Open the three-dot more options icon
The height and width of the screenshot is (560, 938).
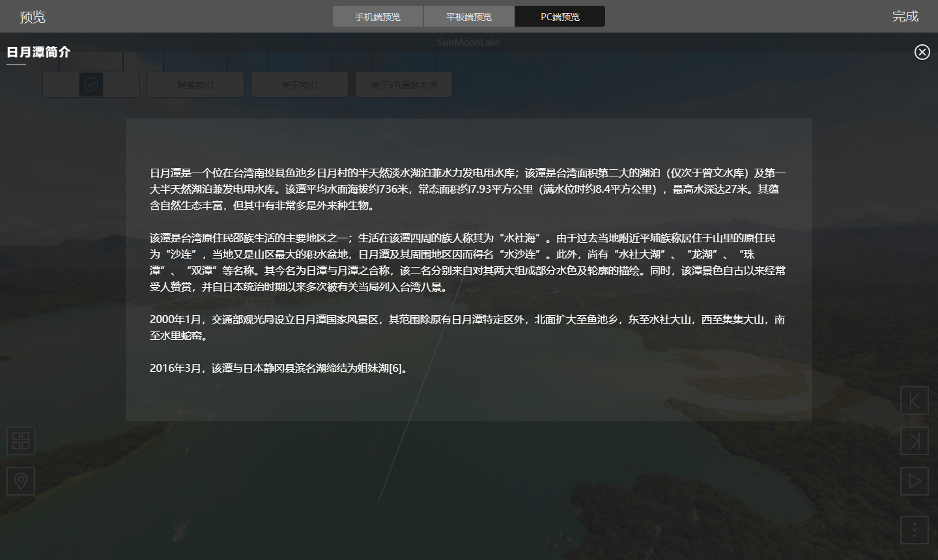point(915,529)
